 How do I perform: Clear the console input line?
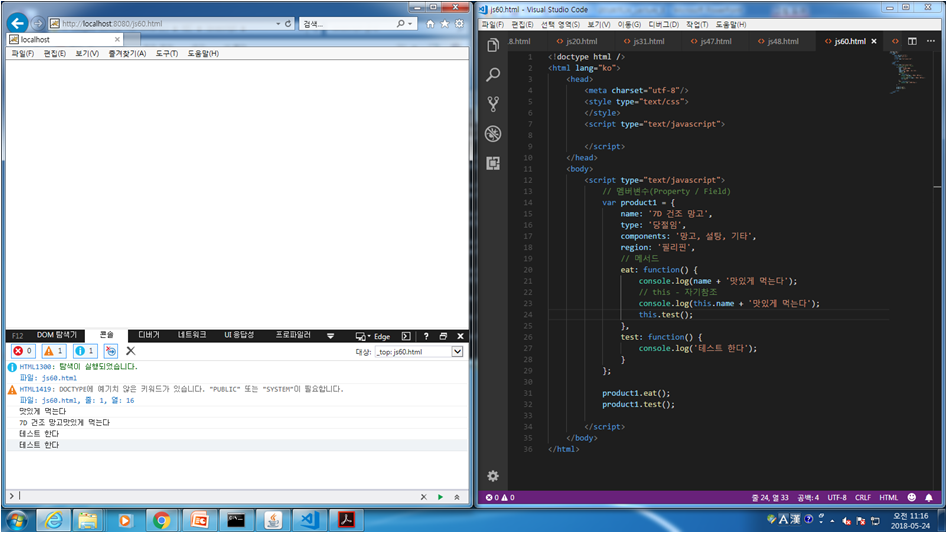423,497
